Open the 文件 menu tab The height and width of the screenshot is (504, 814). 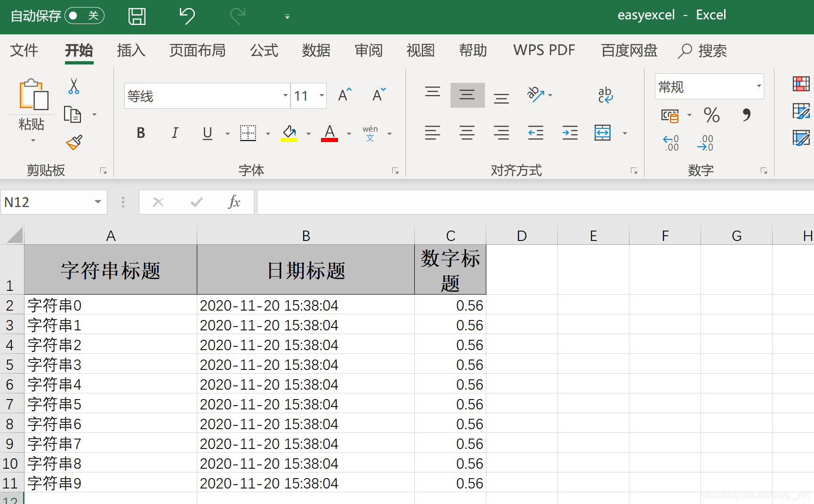click(x=24, y=50)
